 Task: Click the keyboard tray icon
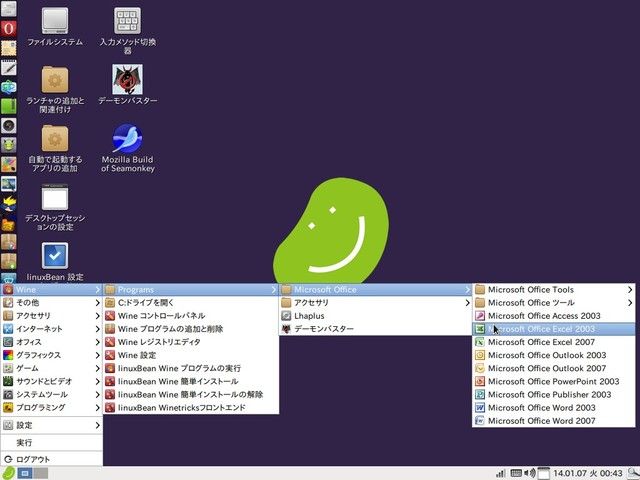[x=516, y=473]
